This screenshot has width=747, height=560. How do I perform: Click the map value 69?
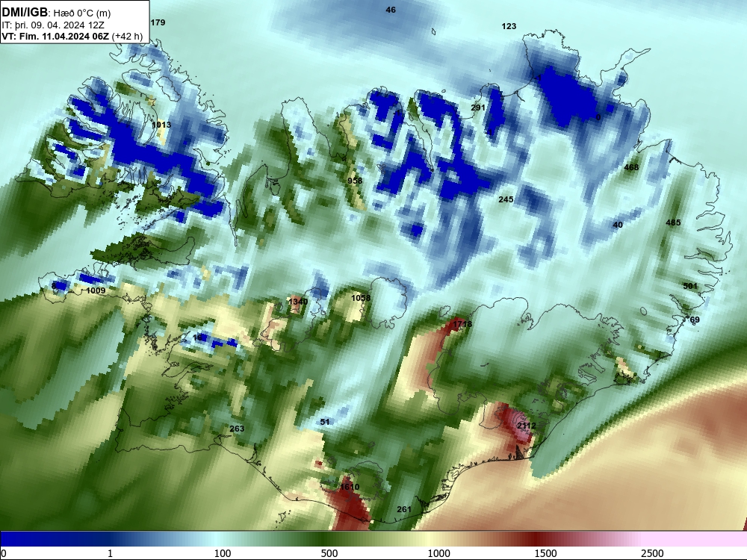click(695, 320)
